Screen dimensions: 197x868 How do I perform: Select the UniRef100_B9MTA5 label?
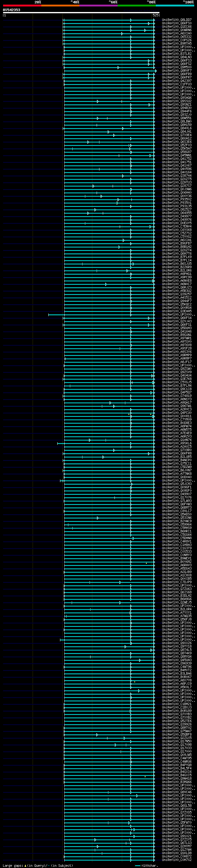[176, 43]
